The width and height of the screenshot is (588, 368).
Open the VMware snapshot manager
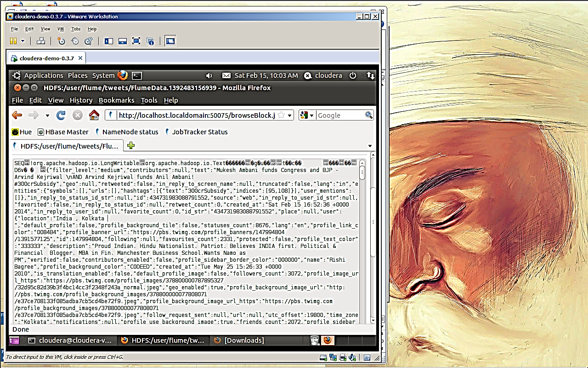(x=88, y=41)
